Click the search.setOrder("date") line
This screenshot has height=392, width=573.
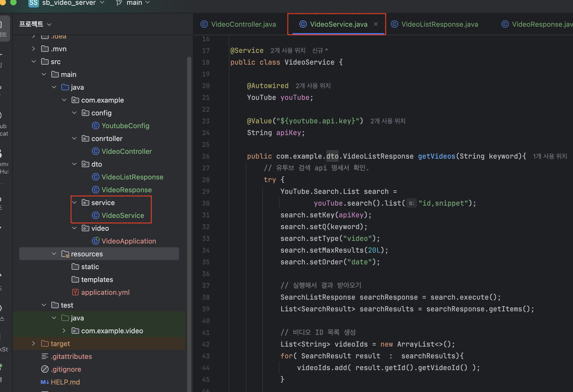330,262
